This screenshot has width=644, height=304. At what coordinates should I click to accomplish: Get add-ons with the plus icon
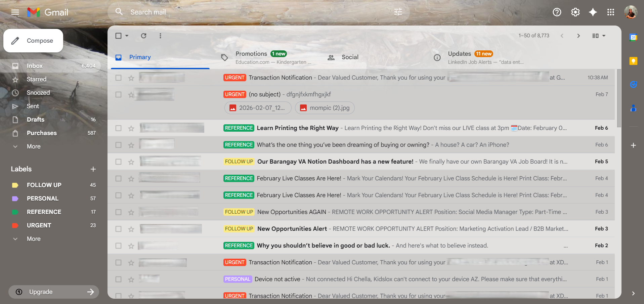pyautogui.click(x=633, y=145)
